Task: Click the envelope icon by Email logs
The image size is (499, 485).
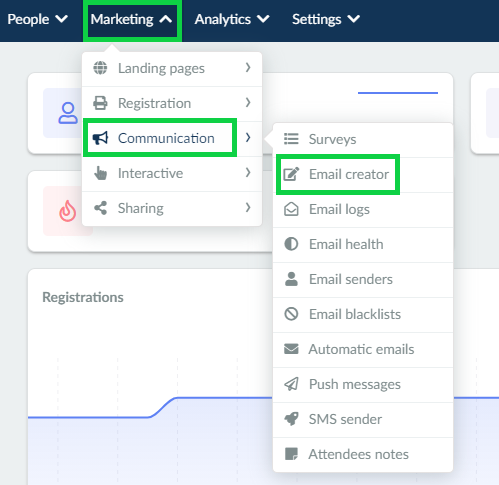Action: click(291, 209)
